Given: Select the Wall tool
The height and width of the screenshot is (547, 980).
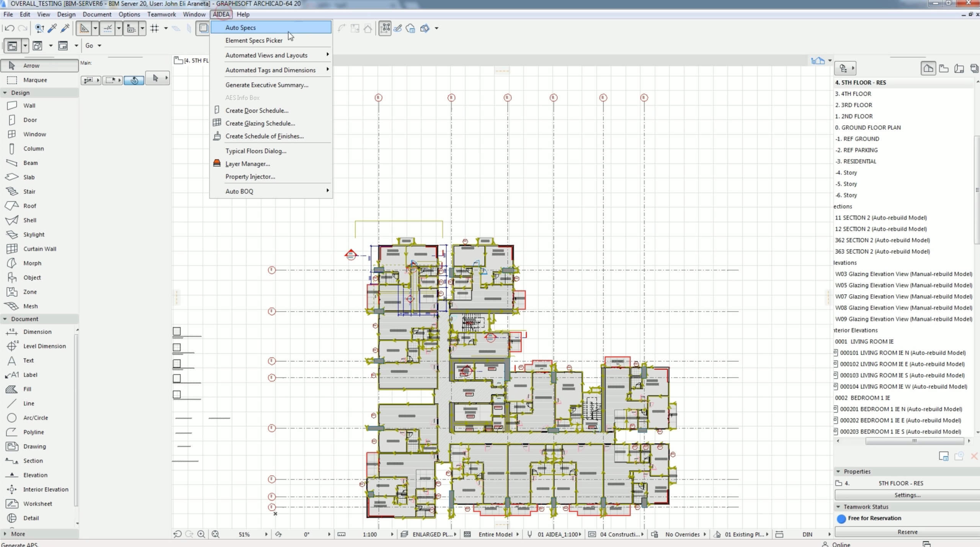Looking at the screenshot, I should pos(29,105).
